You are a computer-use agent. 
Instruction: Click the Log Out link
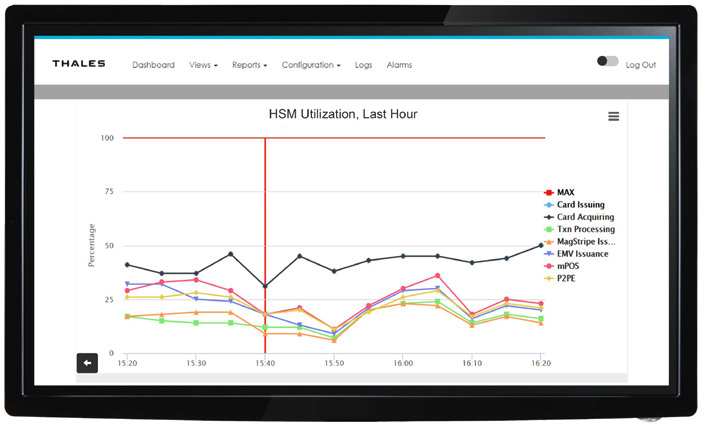(641, 65)
